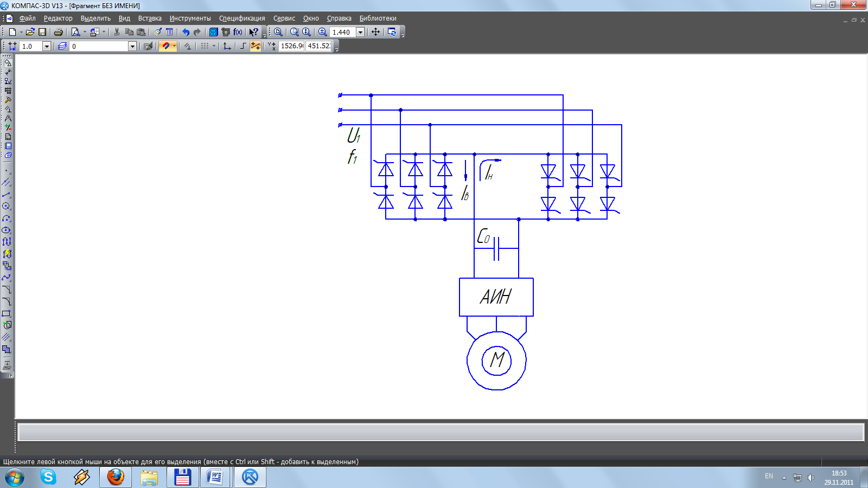
Task: Select the Ellipse drawing tool
Action: pyautogui.click(x=7, y=230)
